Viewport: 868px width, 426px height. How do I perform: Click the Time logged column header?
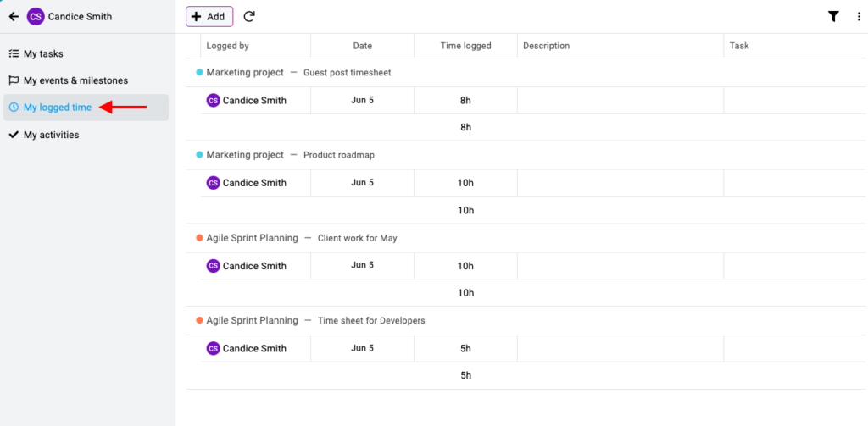[465, 46]
